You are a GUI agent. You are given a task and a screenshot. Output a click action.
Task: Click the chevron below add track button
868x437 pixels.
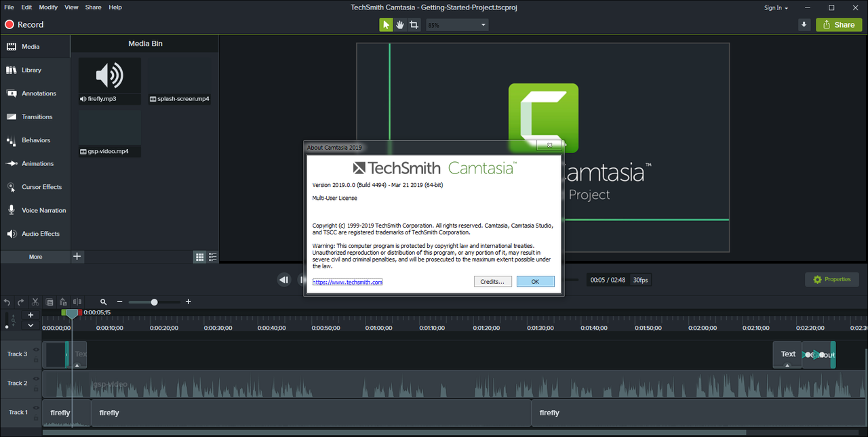(31, 325)
